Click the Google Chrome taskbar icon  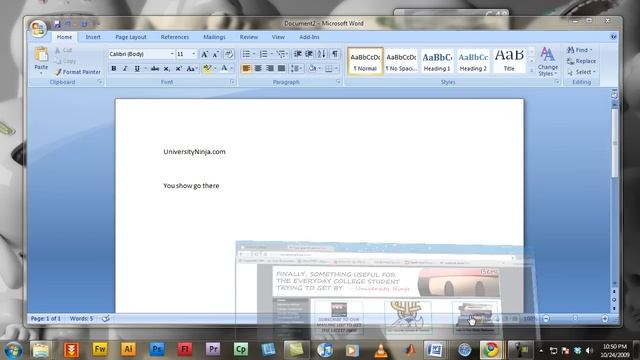[x=491, y=350]
